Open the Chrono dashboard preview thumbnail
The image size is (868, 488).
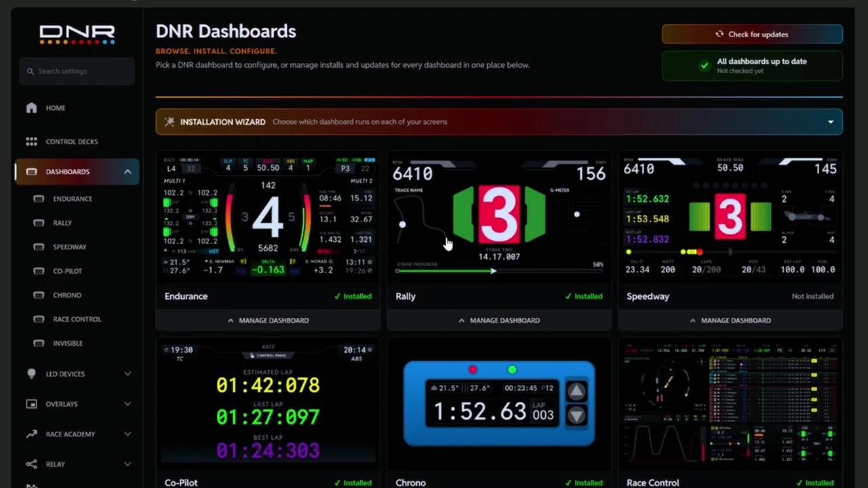(x=499, y=405)
